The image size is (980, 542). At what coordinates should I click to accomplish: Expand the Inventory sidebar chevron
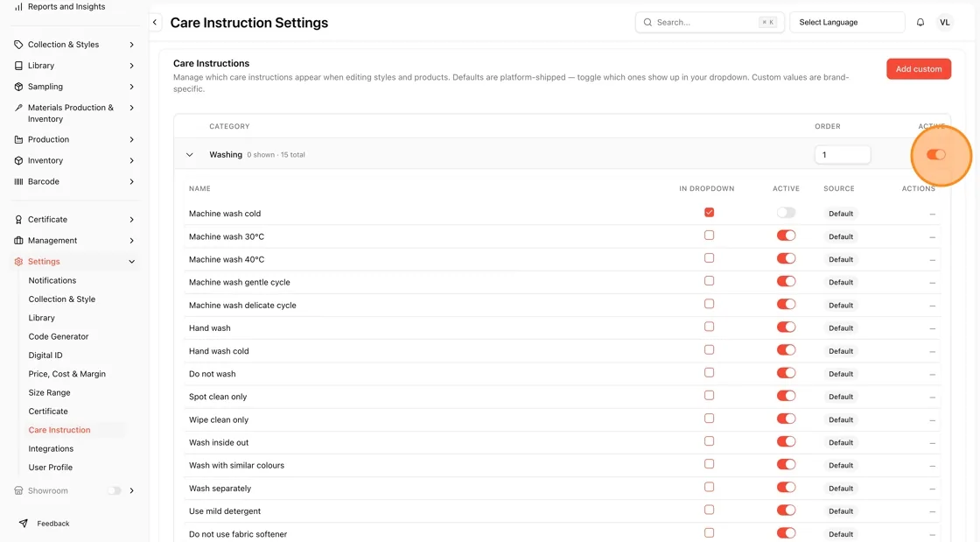132,160
